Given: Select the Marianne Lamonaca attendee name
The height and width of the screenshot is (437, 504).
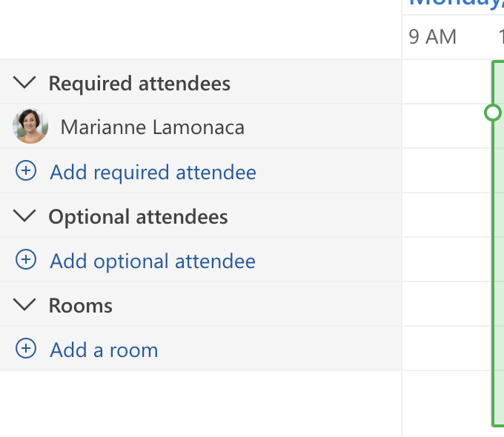Looking at the screenshot, I should [x=152, y=127].
